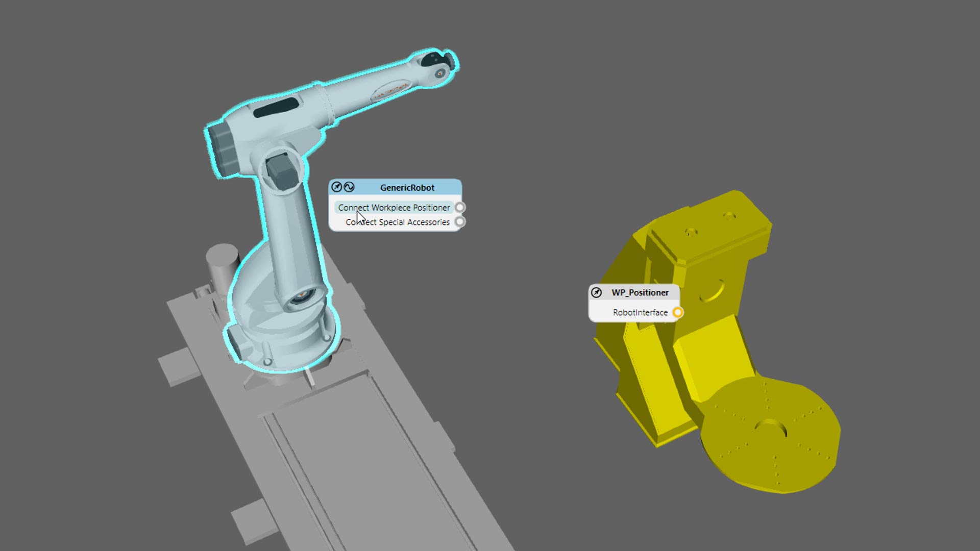980x551 pixels.
Task: Click the robot's lower arm link
Action: click(291, 235)
